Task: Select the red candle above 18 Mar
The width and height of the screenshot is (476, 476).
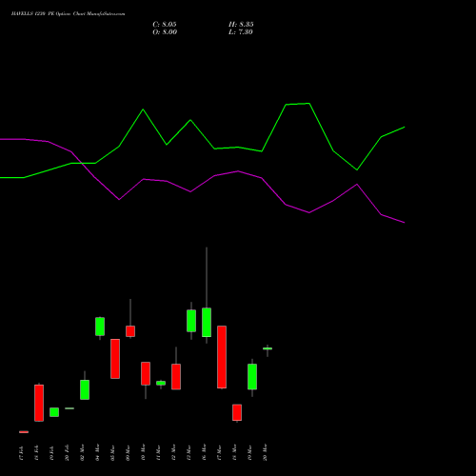Action: click(x=237, y=412)
